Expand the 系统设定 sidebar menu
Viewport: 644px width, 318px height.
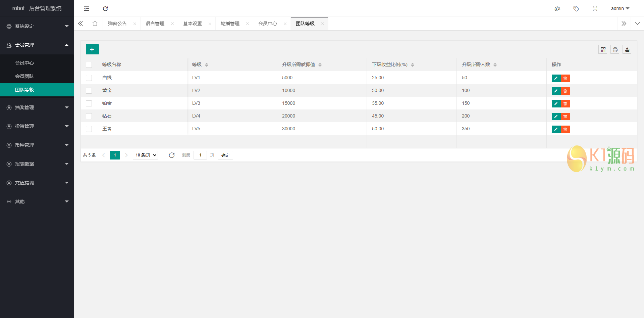pyautogui.click(x=37, y=26)
